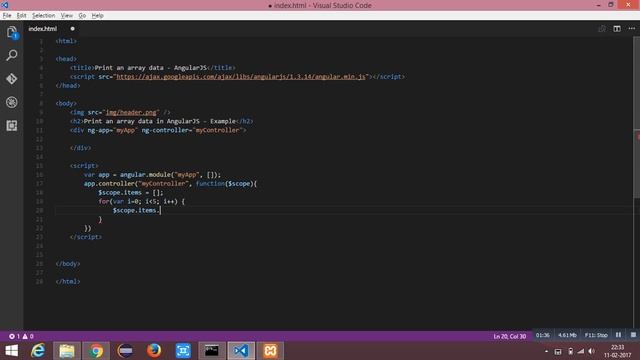Click the split editor icon
This screenshot has width=640, height=360.
click(617, 29)
